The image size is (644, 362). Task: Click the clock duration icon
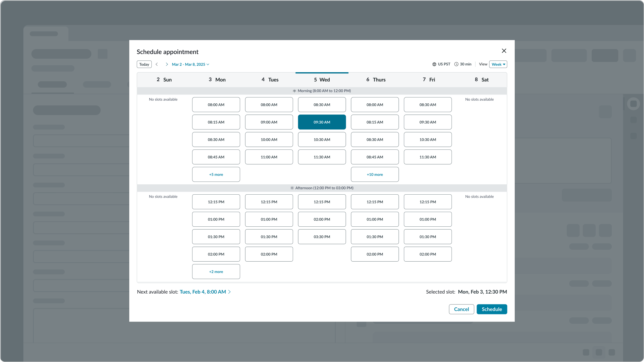point(456,64)
